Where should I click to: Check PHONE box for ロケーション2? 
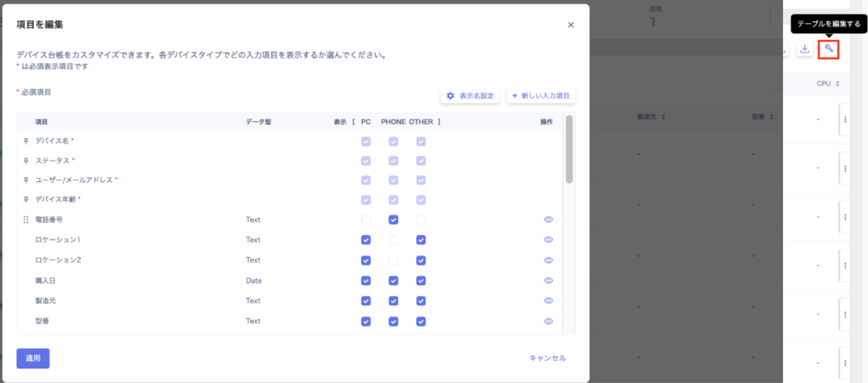click(393, 260)
